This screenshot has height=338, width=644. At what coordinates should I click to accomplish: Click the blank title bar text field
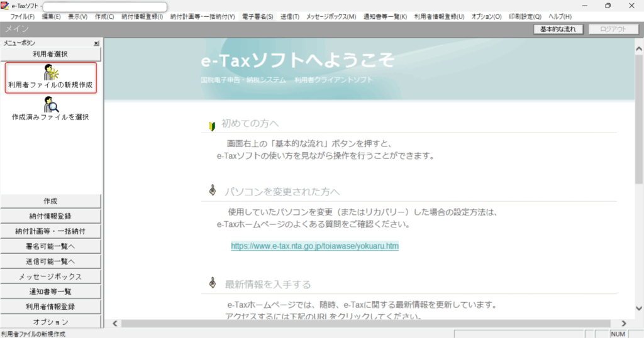[105, 6]
